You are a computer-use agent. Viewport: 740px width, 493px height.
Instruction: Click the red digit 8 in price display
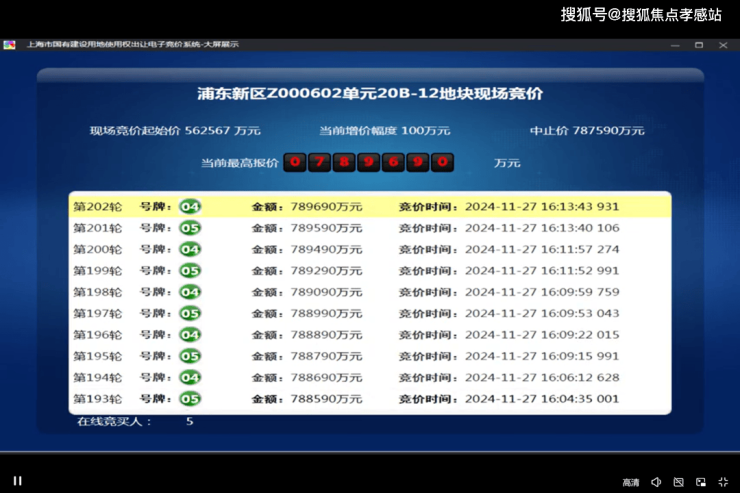(344, 162)
